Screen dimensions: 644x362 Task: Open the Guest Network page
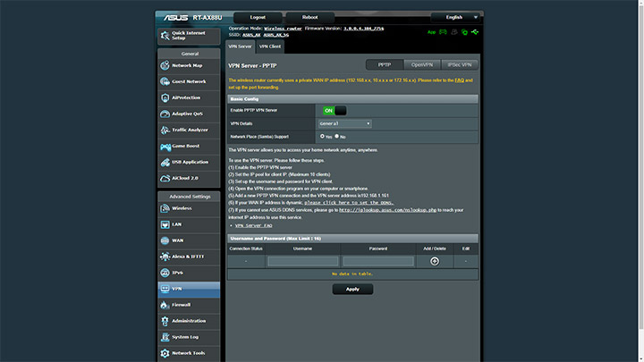click(x=189, y=81)
